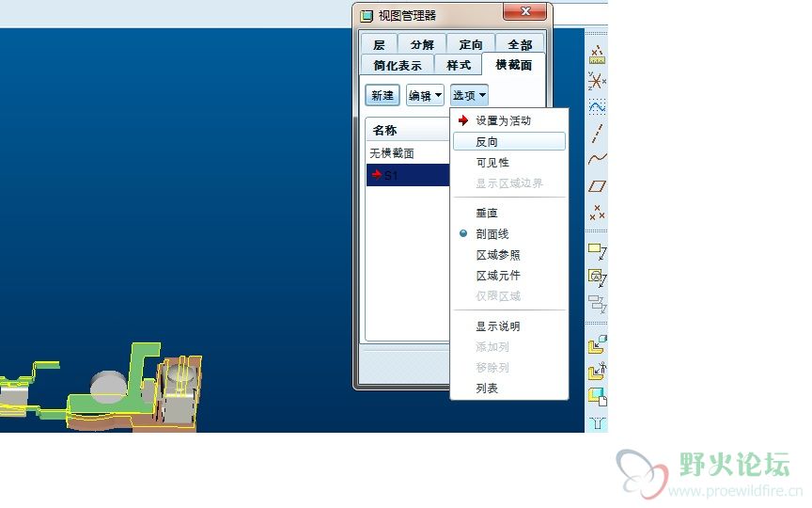This screenshot has width=812, height=508.
Task: Close the 视图管理器 dialog
Action: 524,11
